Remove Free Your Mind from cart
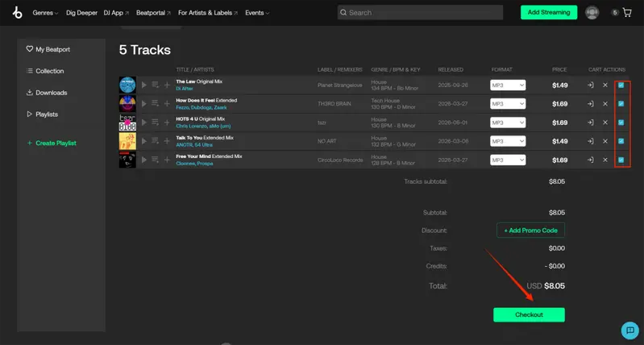The width and height of the screenshot is (644, 345). (605, 160)
